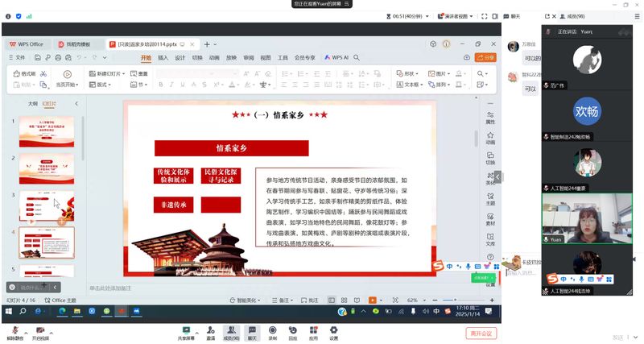
Task: Start recording with the 录制 icon
Action: (x=272, y=330)
